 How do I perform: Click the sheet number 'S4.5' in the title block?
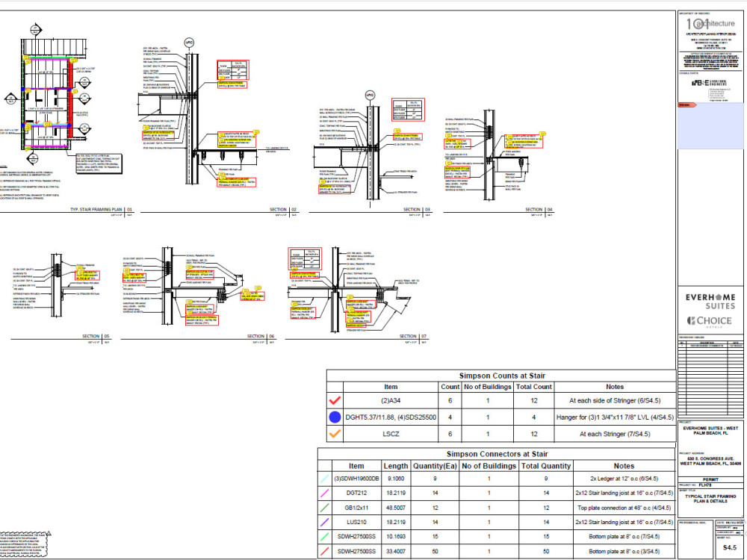pyautogui.click(x=729, y=547)
